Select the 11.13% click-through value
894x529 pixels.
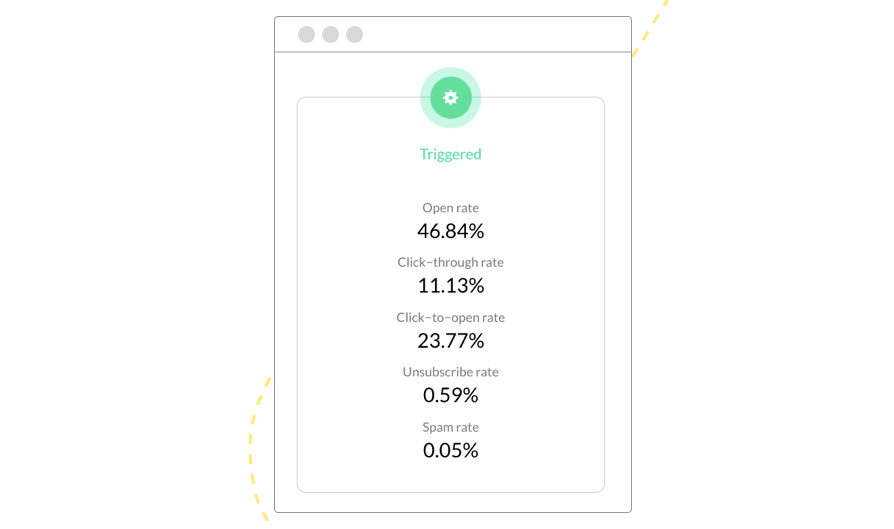coord(450,286)
